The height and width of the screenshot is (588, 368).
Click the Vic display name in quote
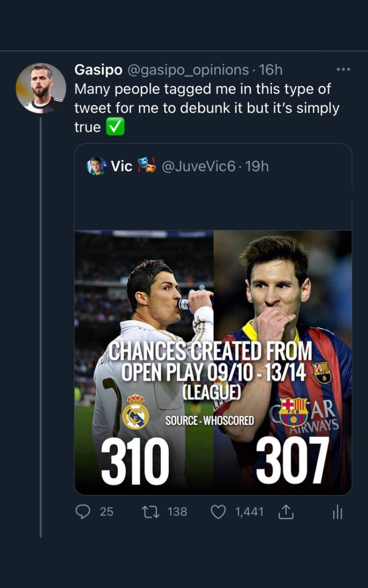point(121,166)
